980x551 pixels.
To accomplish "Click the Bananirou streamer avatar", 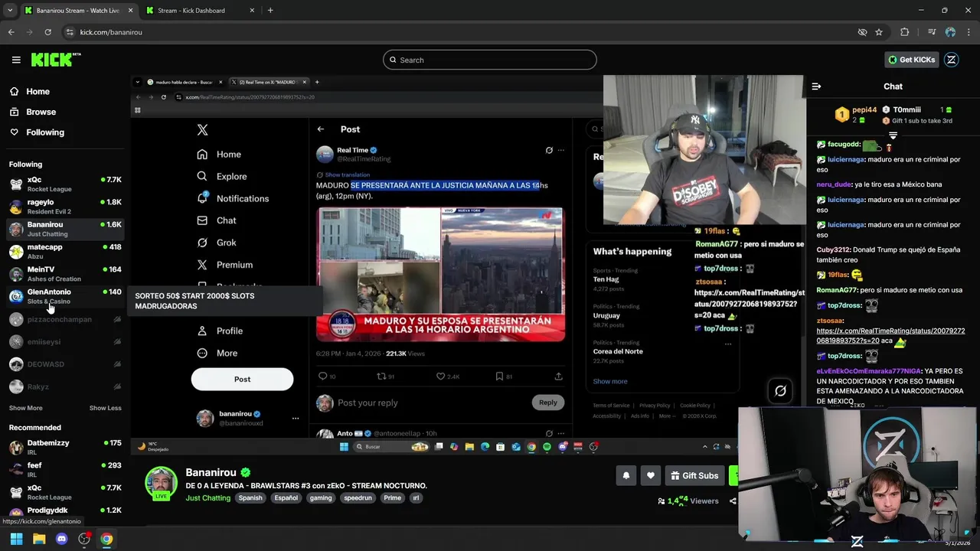I will tap(161, 483).
